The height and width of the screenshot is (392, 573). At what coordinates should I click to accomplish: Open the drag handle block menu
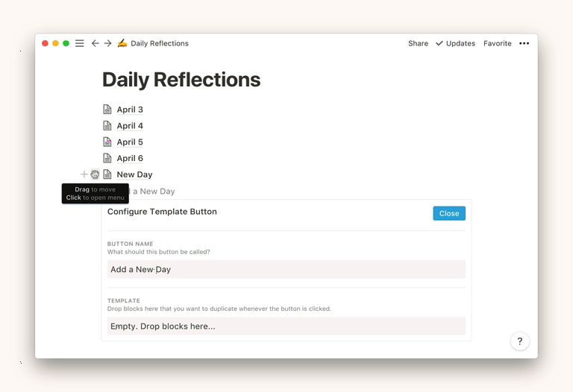coord(95,174)
